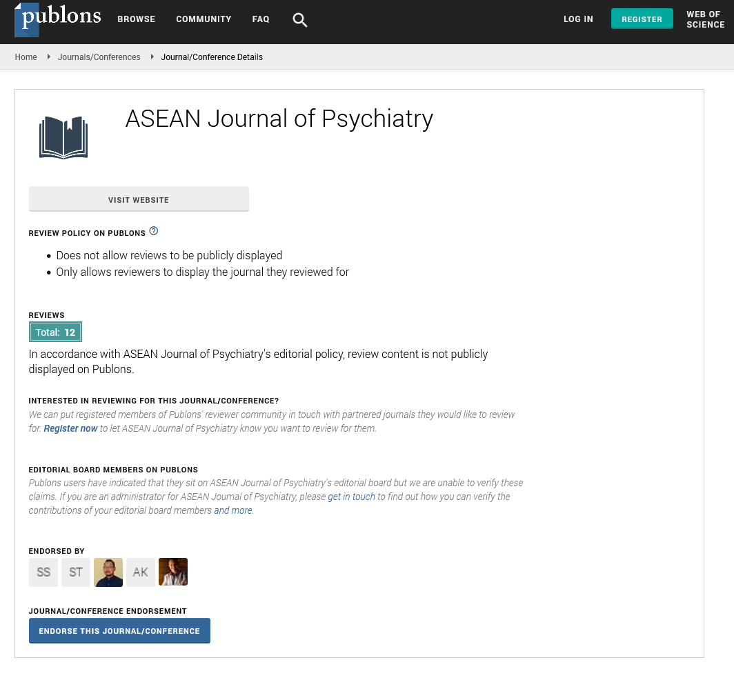The width and height of the screenshot is (734, 700).
Task: Follow the get in touch link
Action: (x=352, y=497)
